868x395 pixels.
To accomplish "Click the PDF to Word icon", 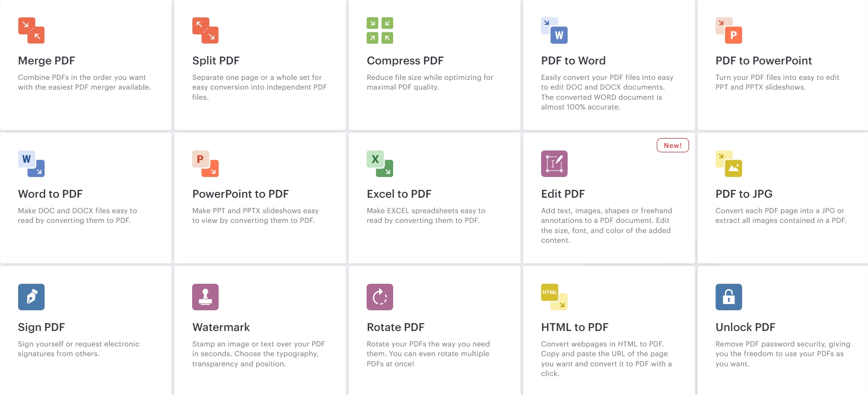I will coord(554,30).
